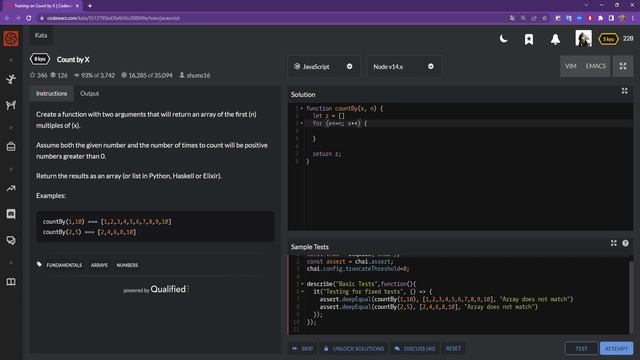Open DISCUSS (40) comments
Screen dimensions: 640x360
click(x=415, y=349)
